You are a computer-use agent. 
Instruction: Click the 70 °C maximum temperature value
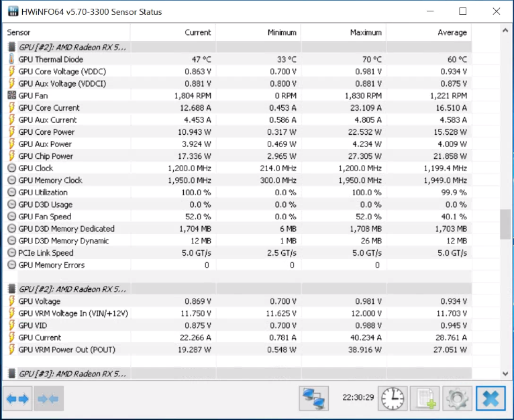tap(372, 59)
